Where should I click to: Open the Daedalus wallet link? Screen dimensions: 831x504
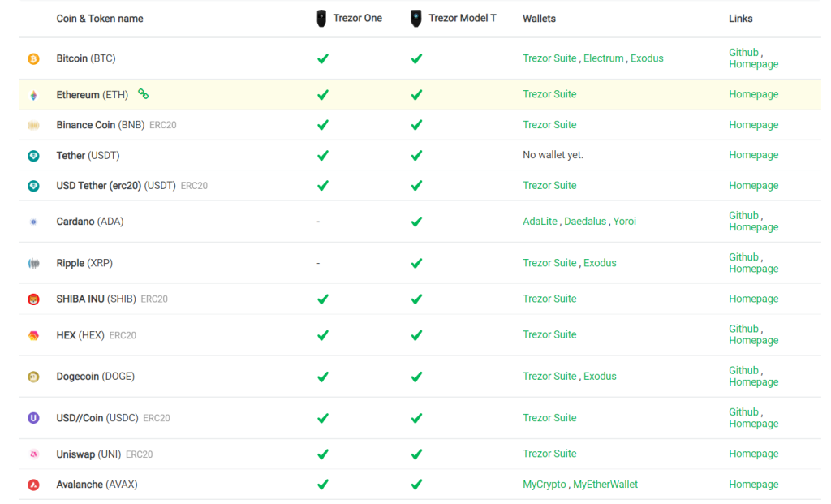[585, 222]
